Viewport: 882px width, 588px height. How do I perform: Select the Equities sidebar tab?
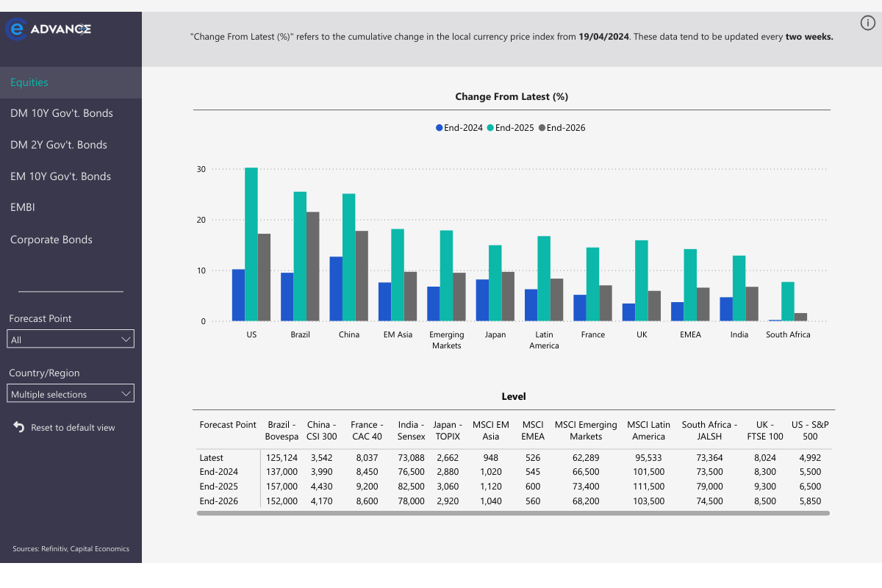coord(29,82)
